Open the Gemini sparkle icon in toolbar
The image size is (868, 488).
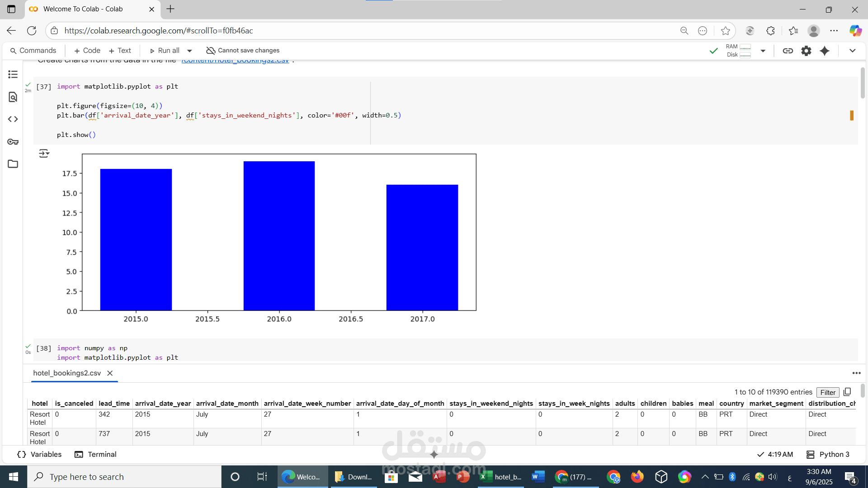click(x=825, y=51)
